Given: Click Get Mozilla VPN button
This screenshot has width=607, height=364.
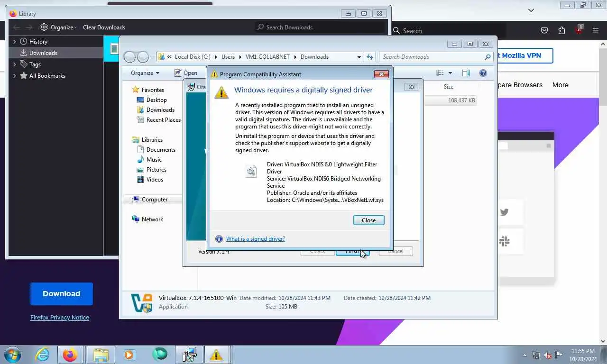Looking at the screenshot, I should (x=525, y=55).
